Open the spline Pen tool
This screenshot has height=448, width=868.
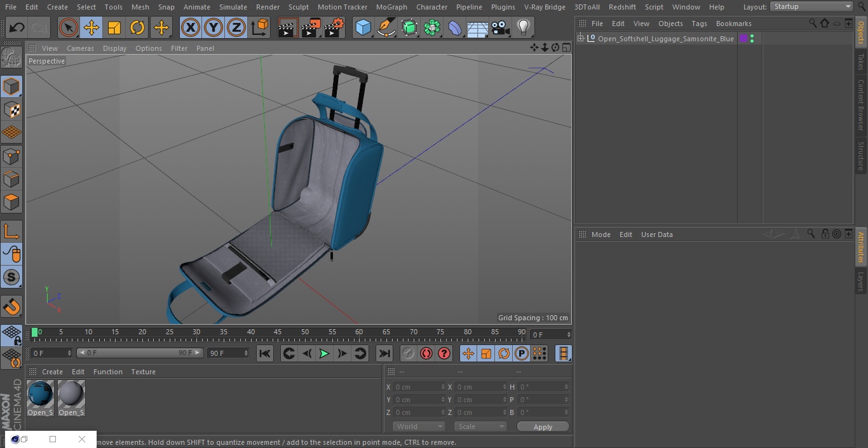386,27
